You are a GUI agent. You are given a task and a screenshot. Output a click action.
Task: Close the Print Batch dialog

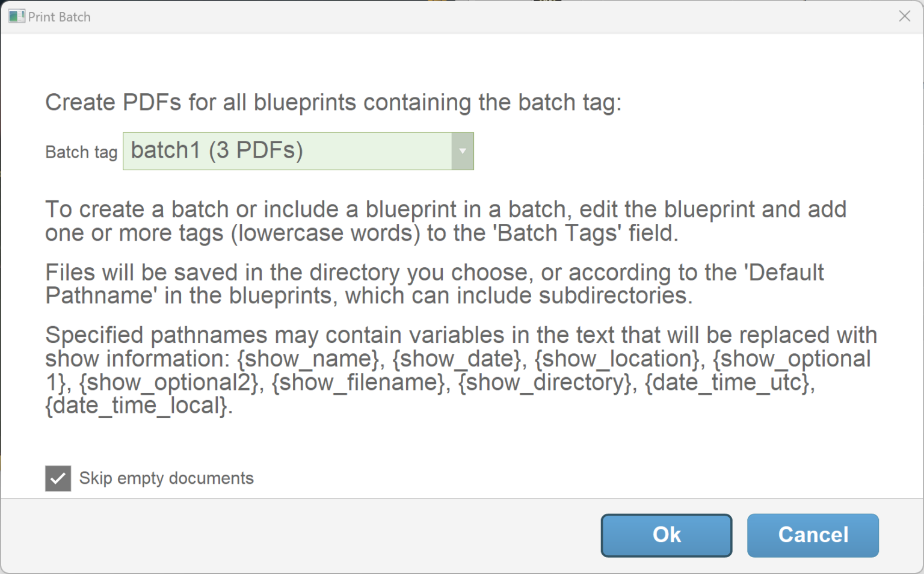tap(904, 16)
